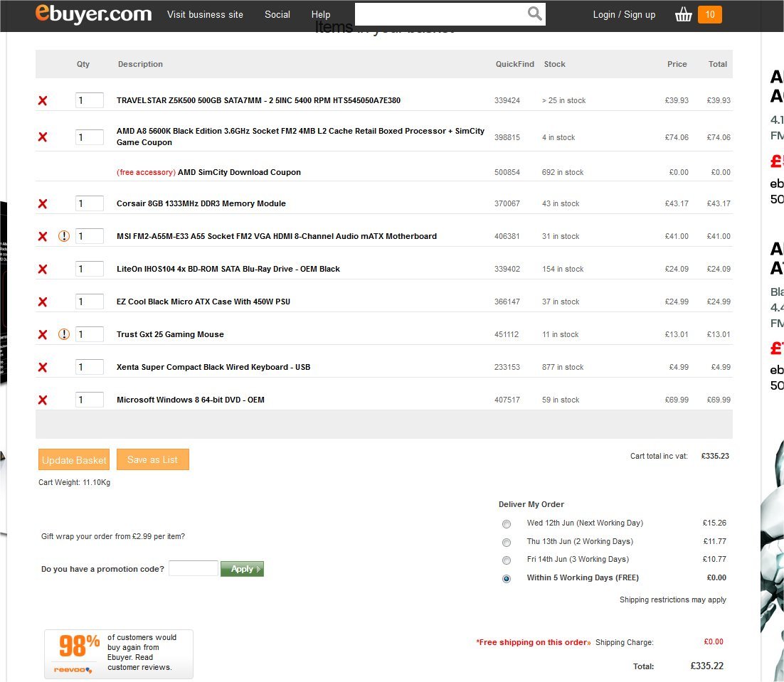
Task: Click the search magnifier icon
Action: coord(534,14)
